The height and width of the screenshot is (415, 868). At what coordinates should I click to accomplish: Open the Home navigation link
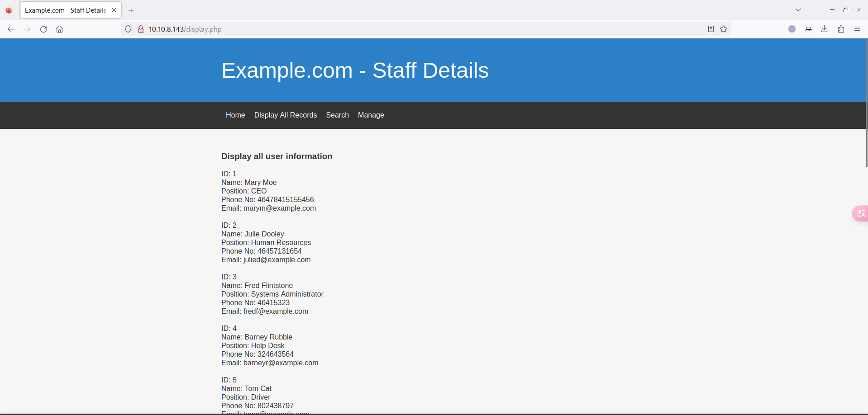(x=235, y=115)
